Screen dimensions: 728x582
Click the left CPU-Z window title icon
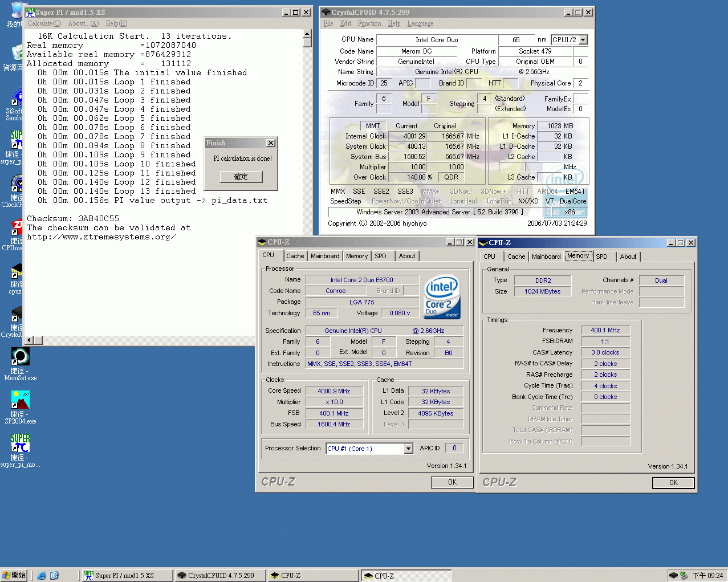coord(262,242)
